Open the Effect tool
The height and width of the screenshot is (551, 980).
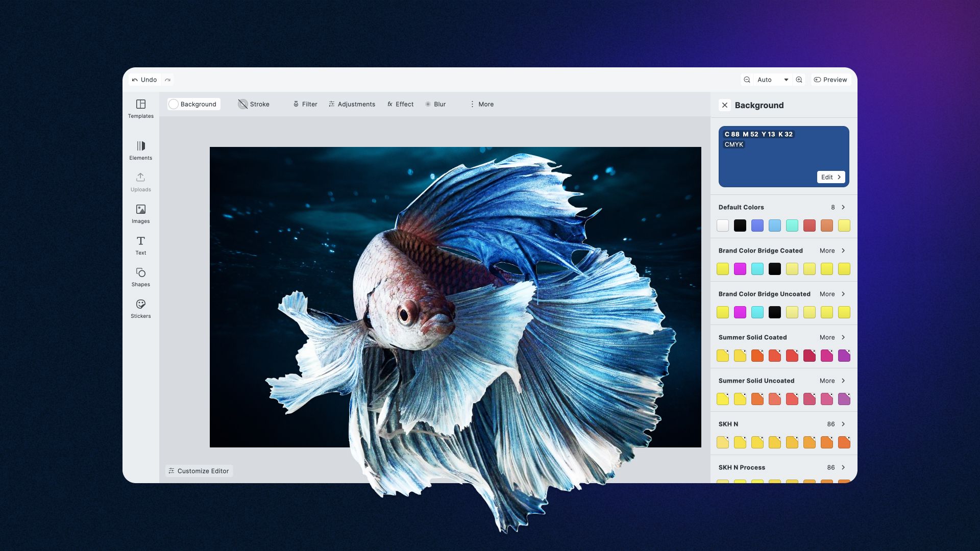tap(401, 104)
